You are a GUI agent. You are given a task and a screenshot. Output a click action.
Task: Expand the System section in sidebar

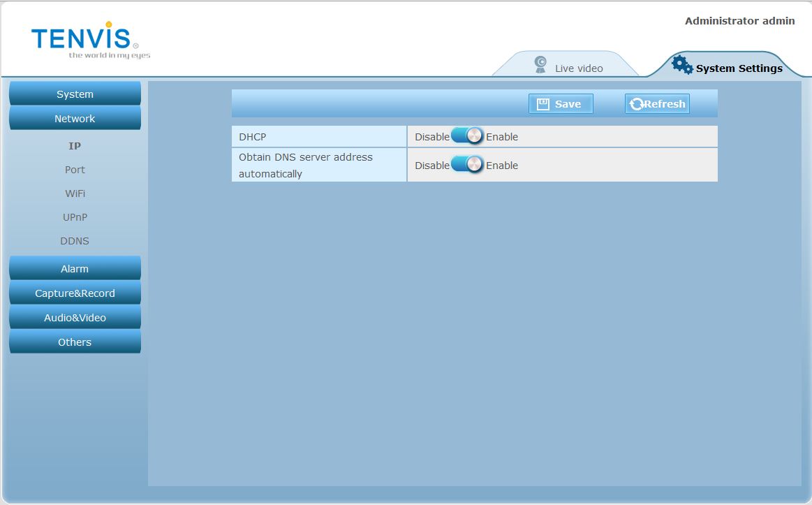75,94
